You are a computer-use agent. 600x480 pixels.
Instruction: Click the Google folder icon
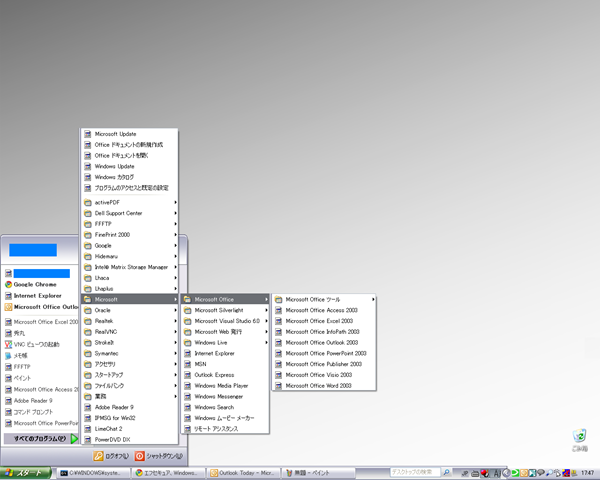(x=88, y=245)
